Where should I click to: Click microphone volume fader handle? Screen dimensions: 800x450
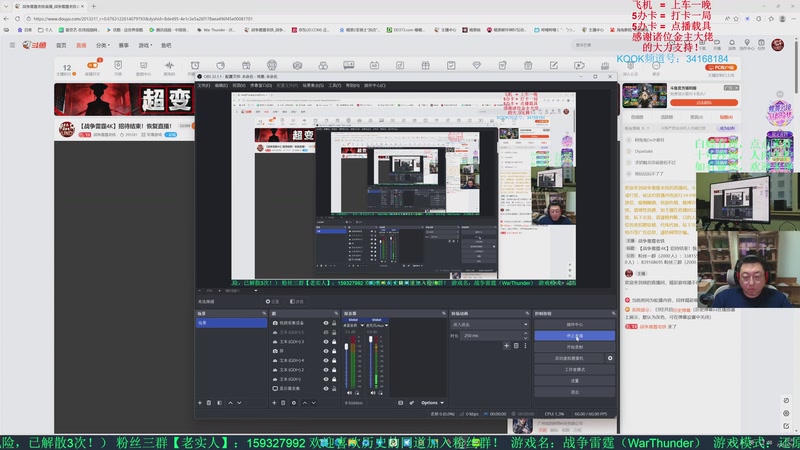(371, 340)
